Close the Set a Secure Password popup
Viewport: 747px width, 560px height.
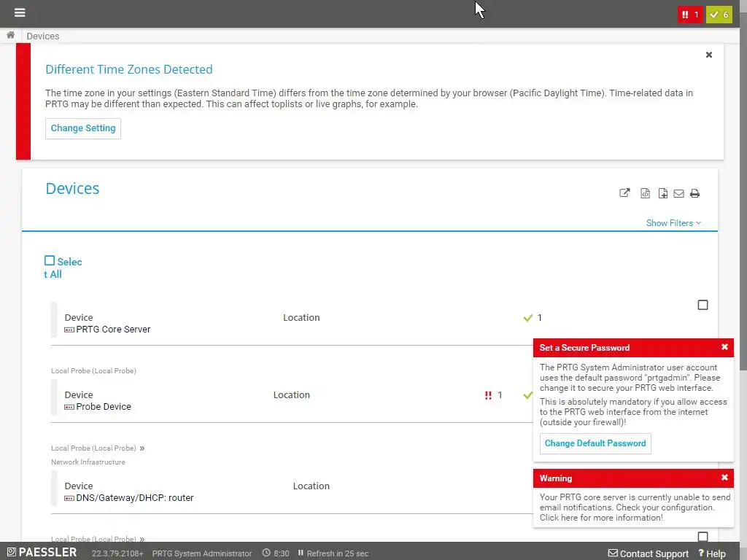[724, 347]
